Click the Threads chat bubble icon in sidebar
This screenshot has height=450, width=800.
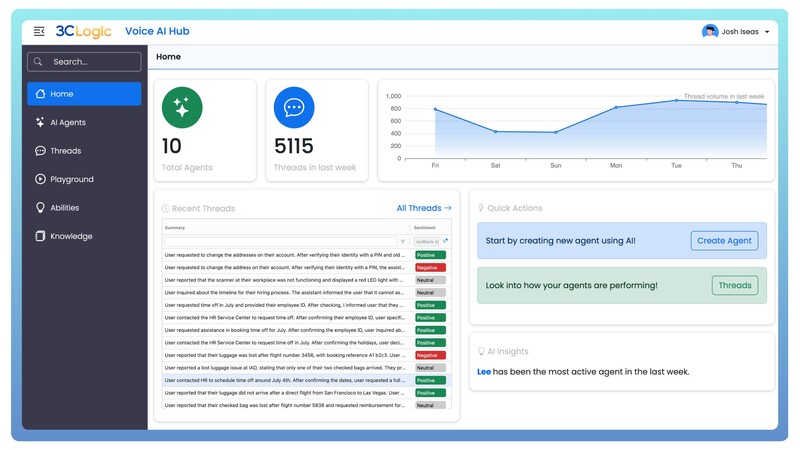click(x=40, y=151)
